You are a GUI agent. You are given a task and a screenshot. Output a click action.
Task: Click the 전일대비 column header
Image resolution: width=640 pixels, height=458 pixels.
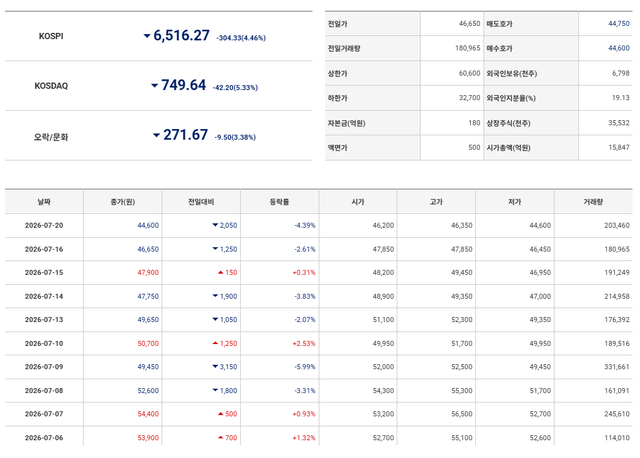coord(201,202)
